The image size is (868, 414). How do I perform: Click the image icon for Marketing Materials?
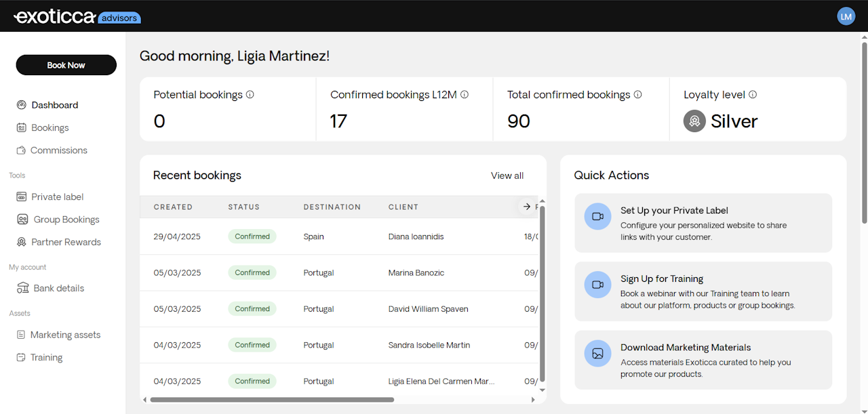coord(597,354)
